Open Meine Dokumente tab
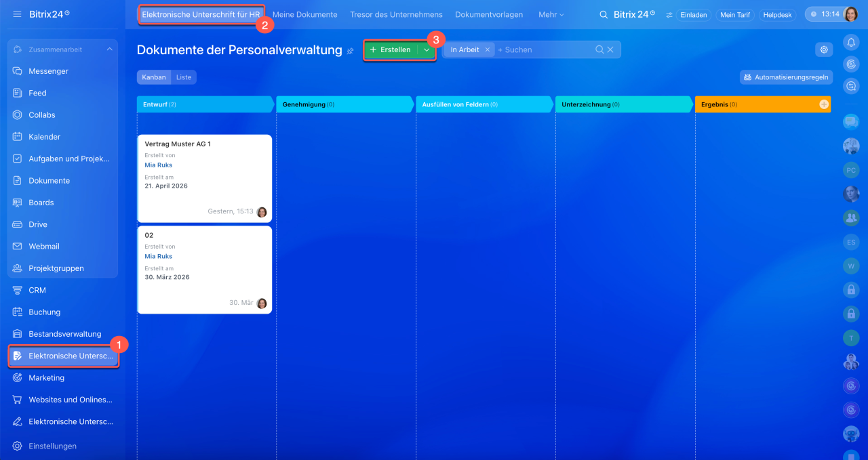Image resolution: width=868 pixels, height=460 pixels. [x=305, y=14]
